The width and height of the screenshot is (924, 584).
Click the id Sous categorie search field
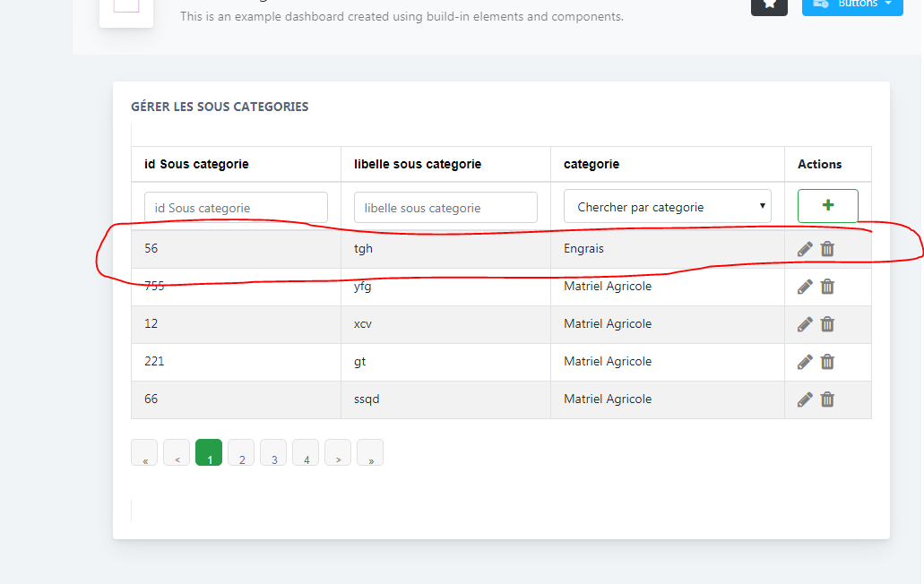pyautogui.click(x=236, y=207)
